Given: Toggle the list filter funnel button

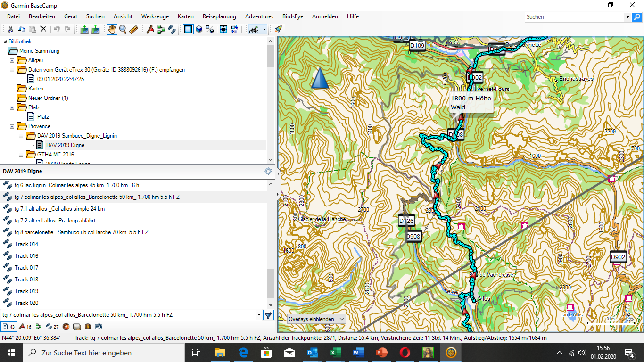Looking at the screenshot, I should (x=268, y=315).
